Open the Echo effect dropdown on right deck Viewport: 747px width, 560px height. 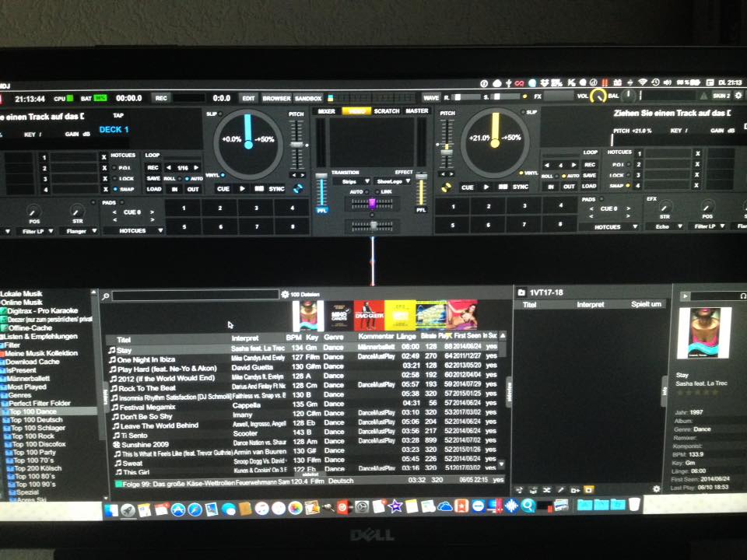click(x=665, y=226)
